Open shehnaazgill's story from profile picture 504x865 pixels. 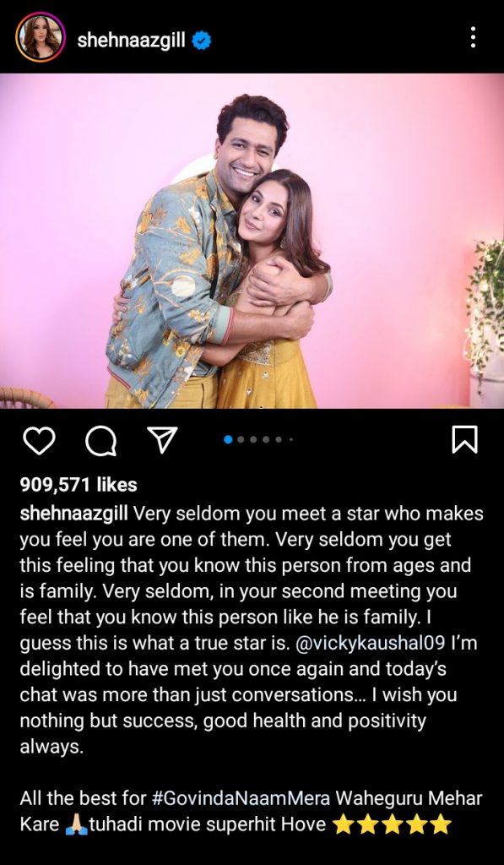coord(41,37)
